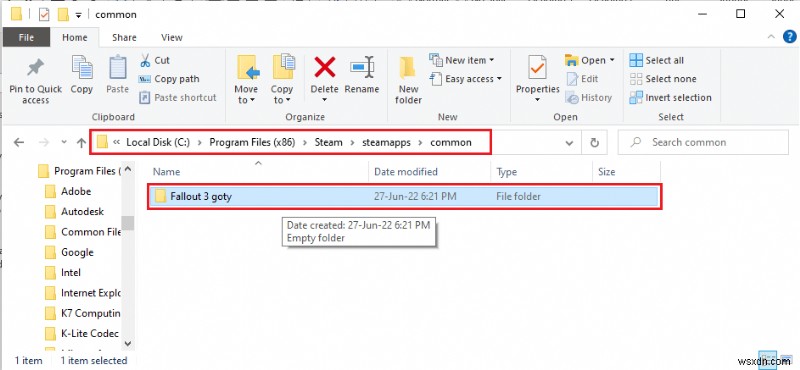Create a New folder
Screen dimensions: 800x370
coord(408,81)
